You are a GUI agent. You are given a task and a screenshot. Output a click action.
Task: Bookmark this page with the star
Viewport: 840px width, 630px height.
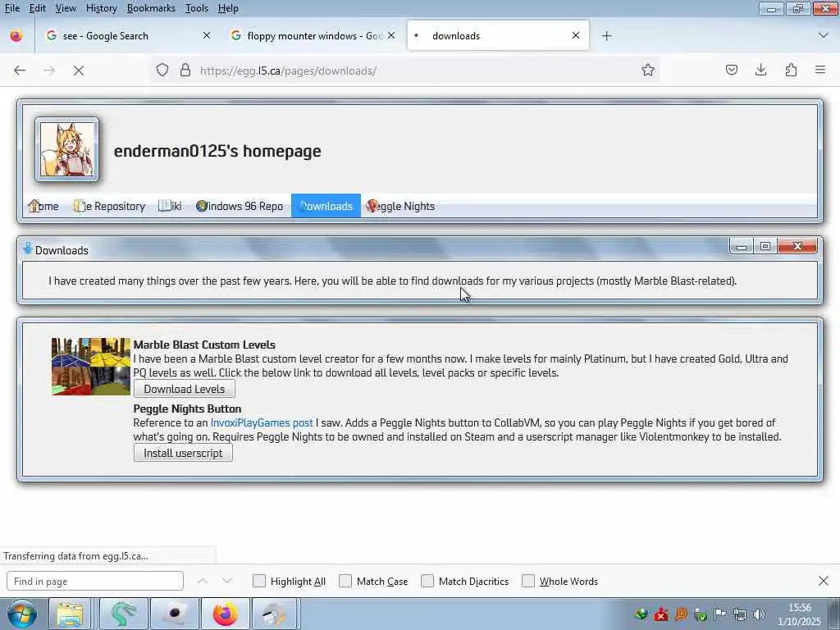648,71
